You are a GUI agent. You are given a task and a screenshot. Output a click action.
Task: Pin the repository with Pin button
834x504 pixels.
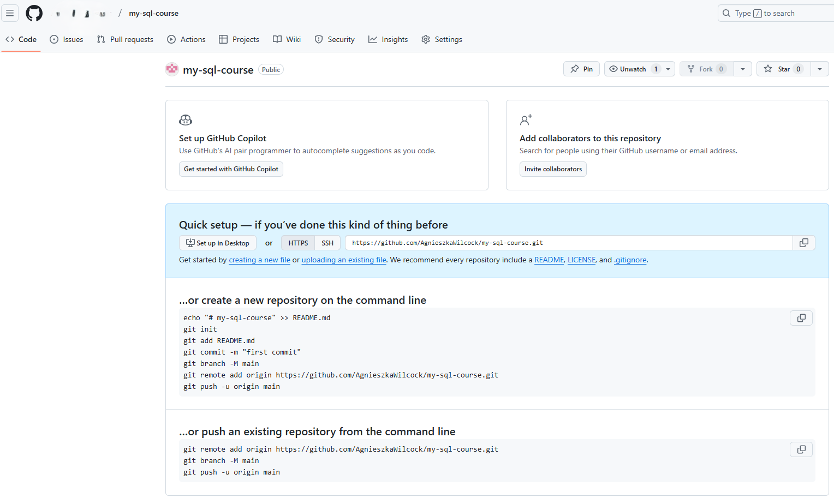582,69
